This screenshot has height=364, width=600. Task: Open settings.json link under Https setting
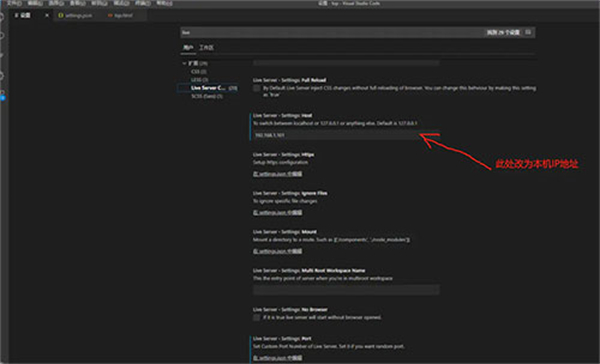click(277, 174)
